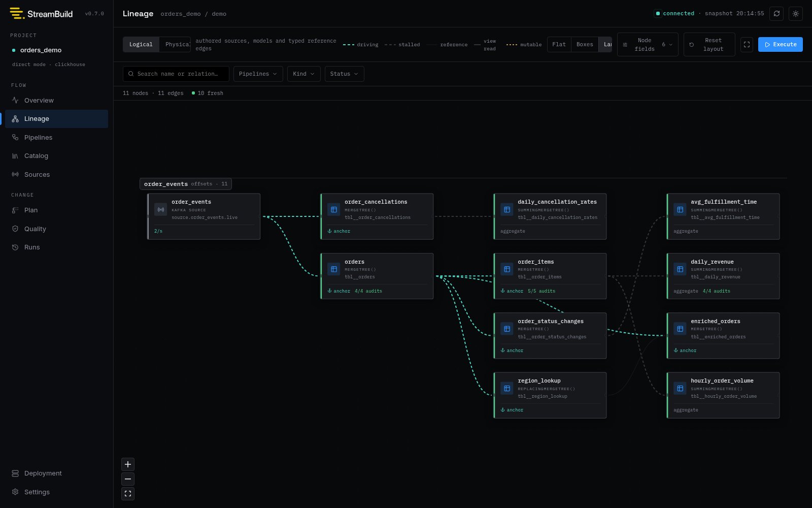Screen dimensions: 812x508
Task: Open Lineage in the sidebar
Action: pos(56,119)
